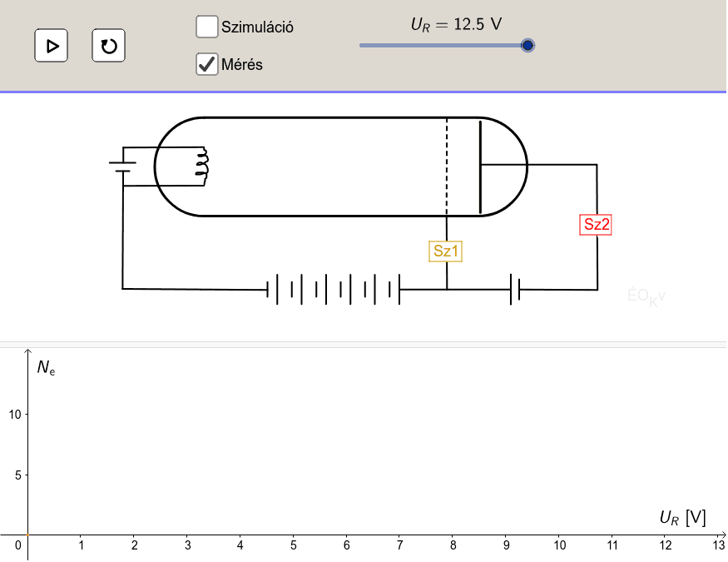728x562 pixels.
Task: Click the left end of the U_R slider track
Action: [x=362, y=45]
